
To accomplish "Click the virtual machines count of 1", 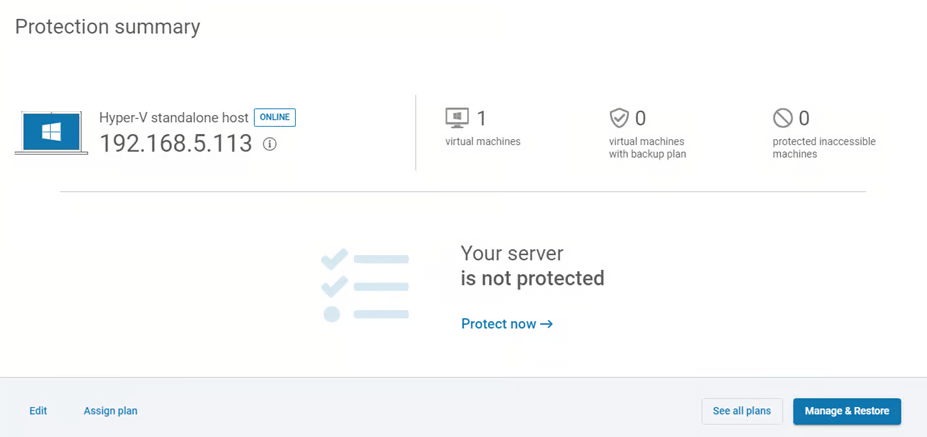I will click(481, 118).
